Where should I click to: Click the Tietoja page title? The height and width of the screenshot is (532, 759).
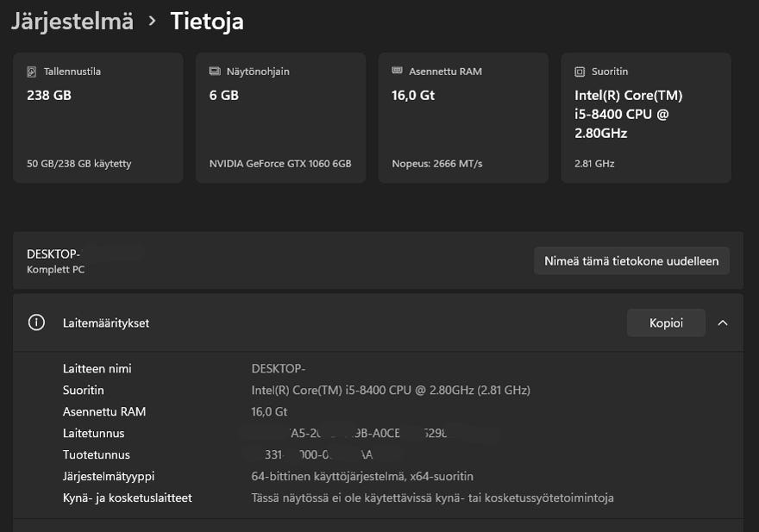coord(207,21)
